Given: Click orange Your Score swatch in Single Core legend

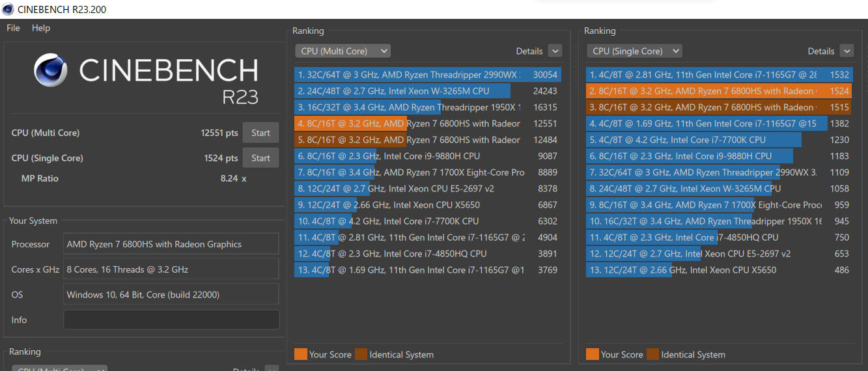Looking at the screenshot, I should [592, 354].
